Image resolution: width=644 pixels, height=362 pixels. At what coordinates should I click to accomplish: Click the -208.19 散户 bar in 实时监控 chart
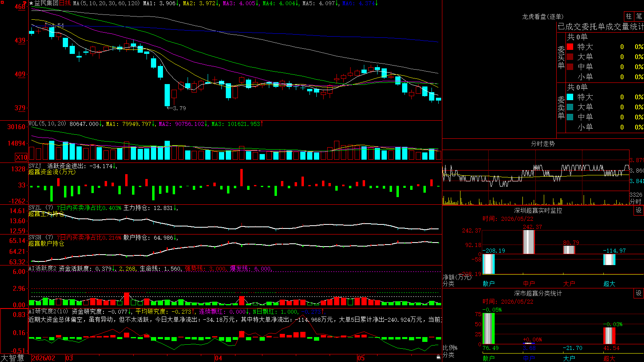point(489,264)
